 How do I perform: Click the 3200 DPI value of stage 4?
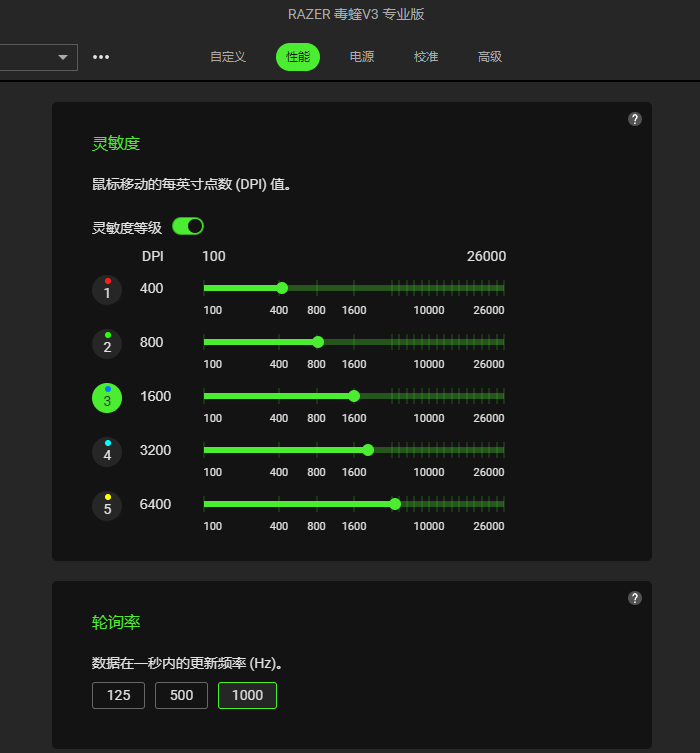[155, 450]
